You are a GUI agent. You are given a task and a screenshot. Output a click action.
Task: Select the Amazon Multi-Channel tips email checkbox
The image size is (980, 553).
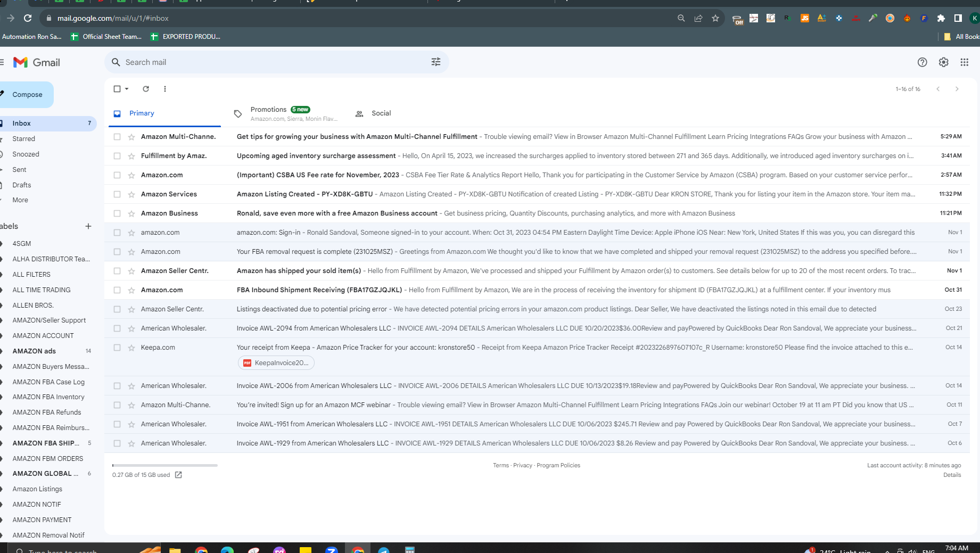click(117, 137)
